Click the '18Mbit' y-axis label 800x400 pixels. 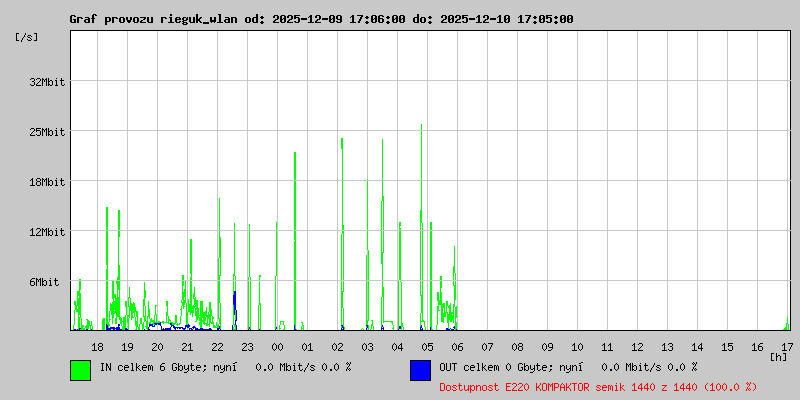click(x=47, y=182)
